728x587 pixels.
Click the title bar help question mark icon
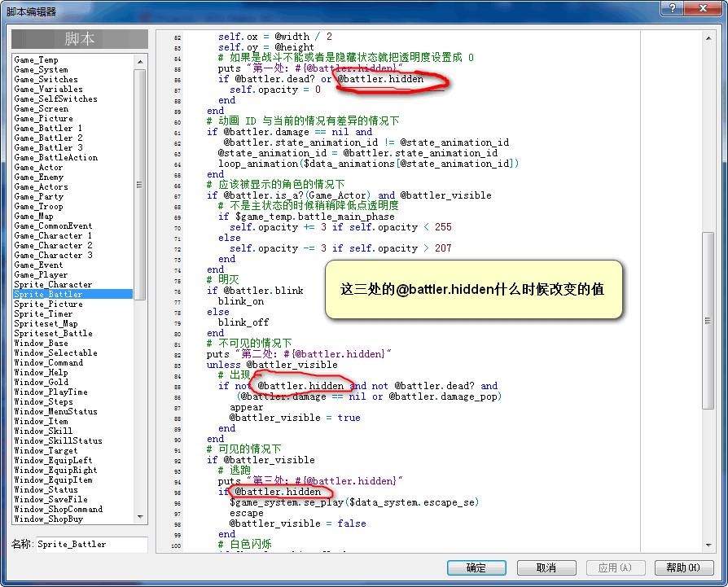click(x=673, y=8)
